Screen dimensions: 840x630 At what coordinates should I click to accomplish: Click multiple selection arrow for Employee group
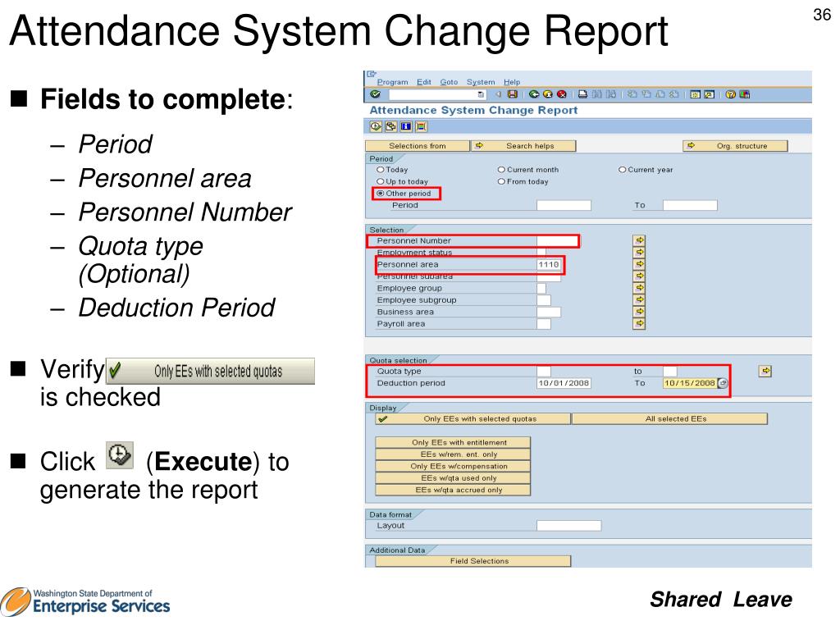click(639, 288)
